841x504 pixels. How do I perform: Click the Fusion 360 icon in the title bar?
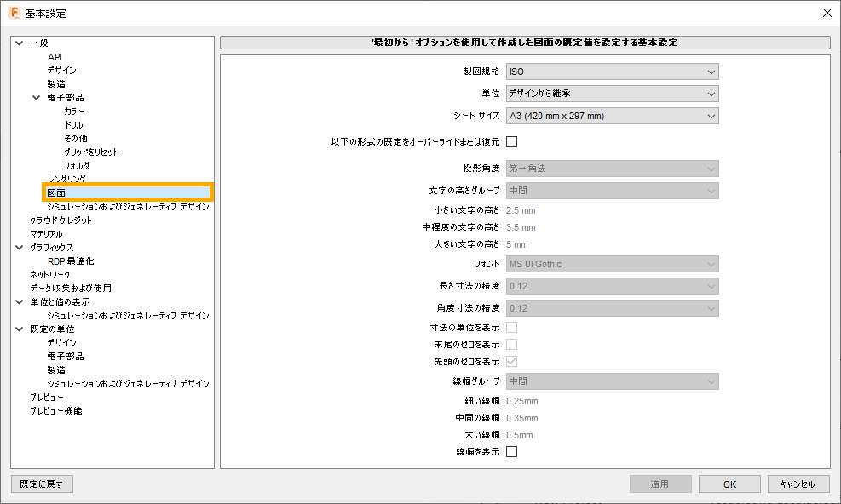click(13, 13)
